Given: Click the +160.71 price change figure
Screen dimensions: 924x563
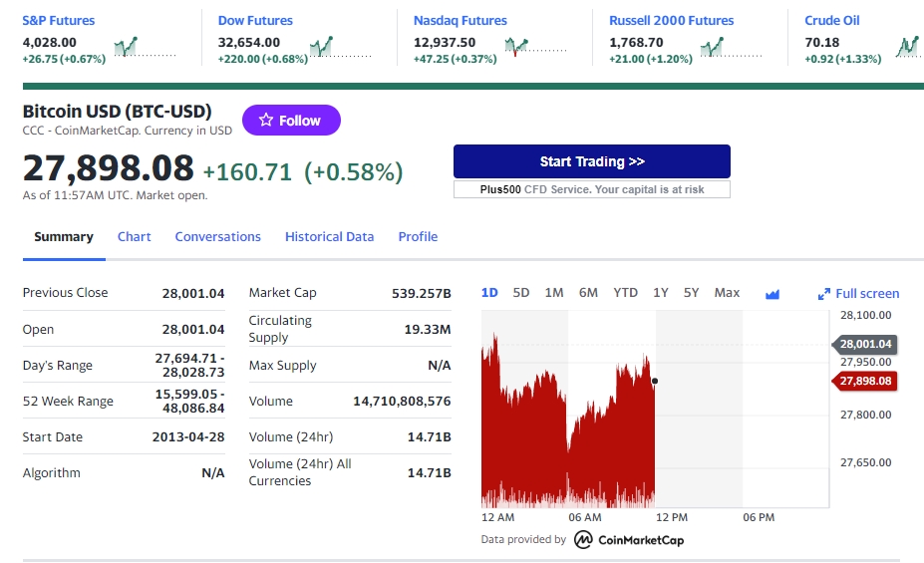Looking at the screenshot, I should pos(247,172).
